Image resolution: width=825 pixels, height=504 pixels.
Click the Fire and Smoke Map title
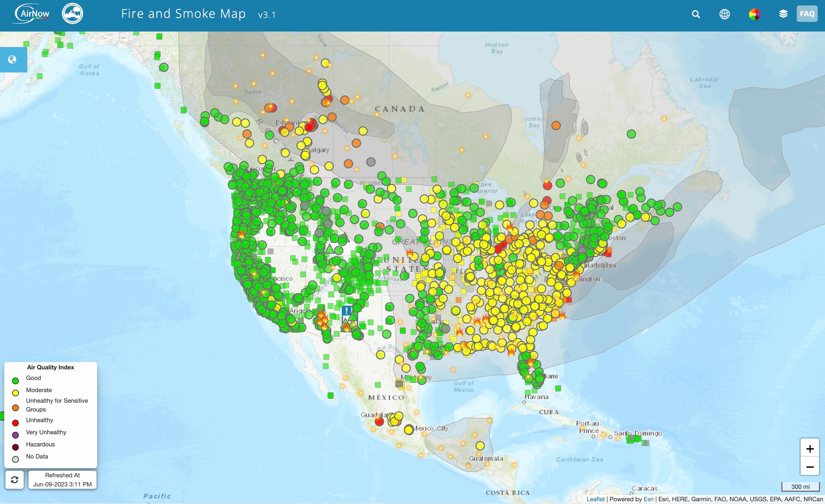click(183, 14)
